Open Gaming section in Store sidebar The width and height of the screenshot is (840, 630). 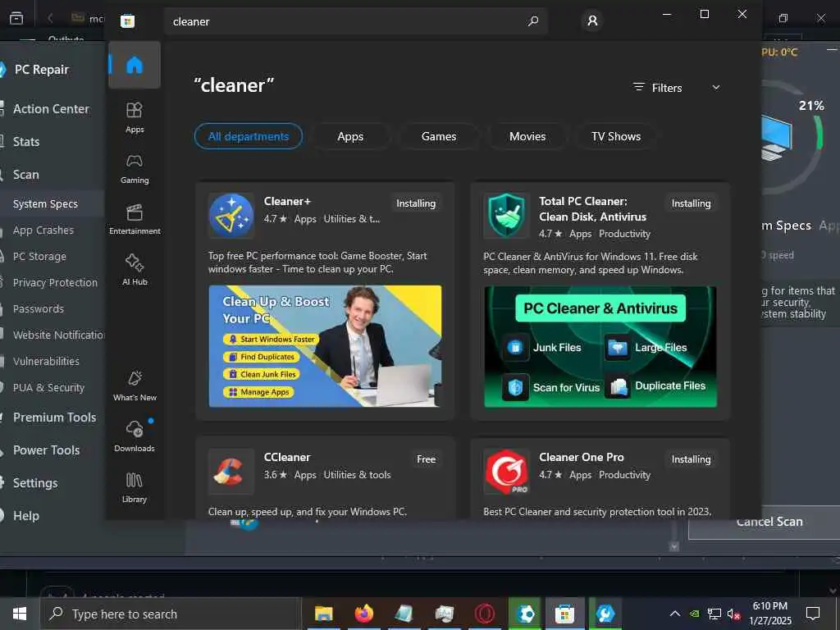pyautogui.click(x=135, y=168)
